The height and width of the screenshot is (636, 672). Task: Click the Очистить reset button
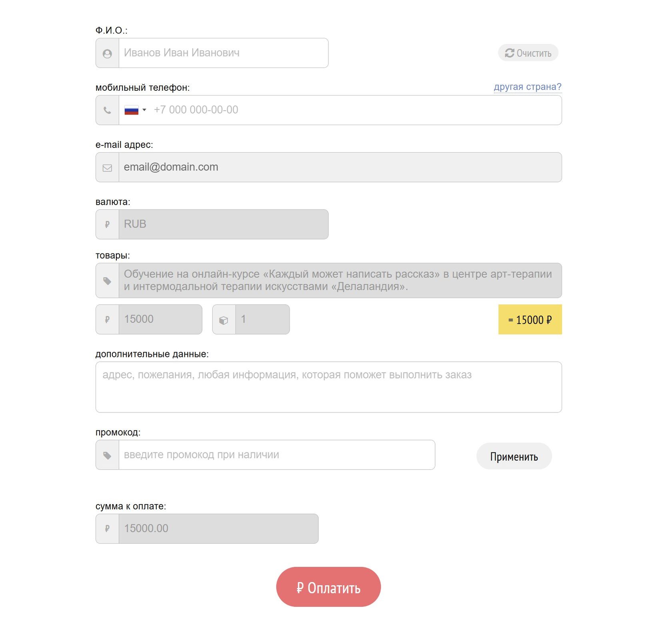[528, 53]
